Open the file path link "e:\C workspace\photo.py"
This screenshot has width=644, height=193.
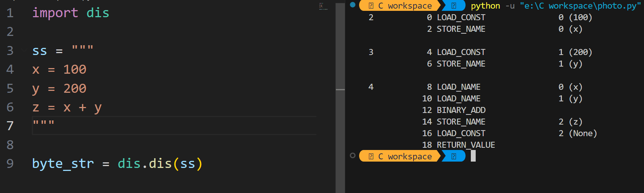pos(580,6)
